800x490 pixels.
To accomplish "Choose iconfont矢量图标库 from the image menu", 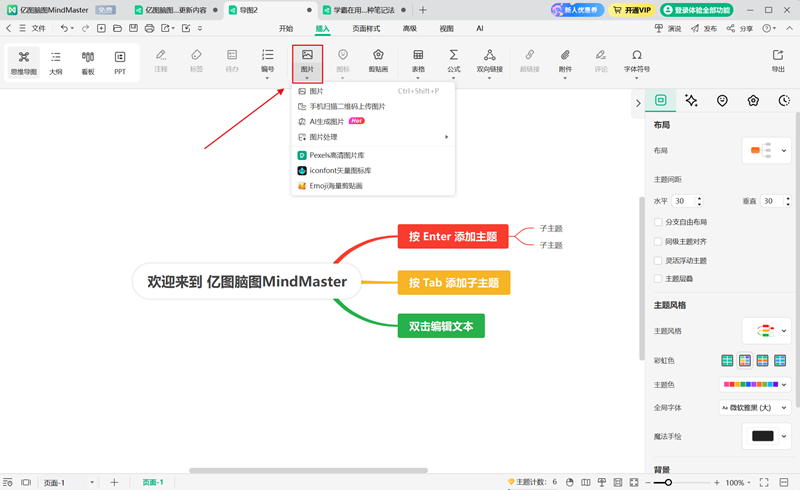I will click(x=373, y=170).
